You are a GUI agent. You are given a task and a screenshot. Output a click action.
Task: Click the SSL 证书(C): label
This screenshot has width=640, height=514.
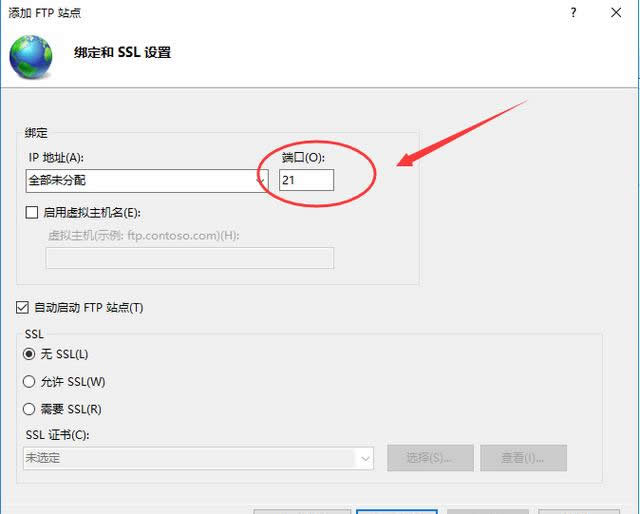(x=58, y=435)
